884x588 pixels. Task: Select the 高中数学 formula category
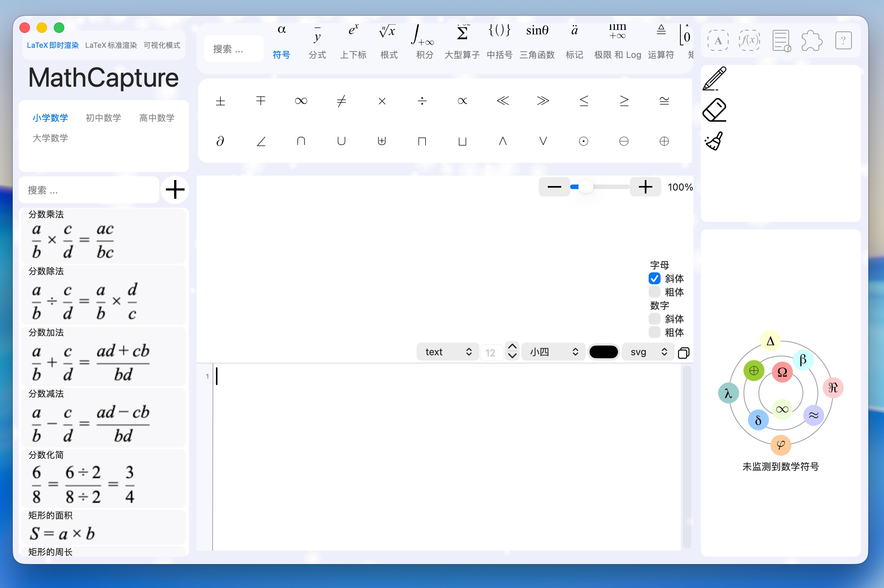[x=157, y=118]
